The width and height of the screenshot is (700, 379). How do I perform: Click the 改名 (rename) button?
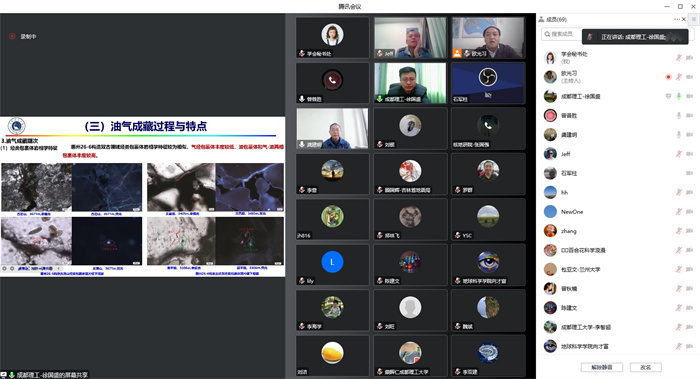point(645,367)
